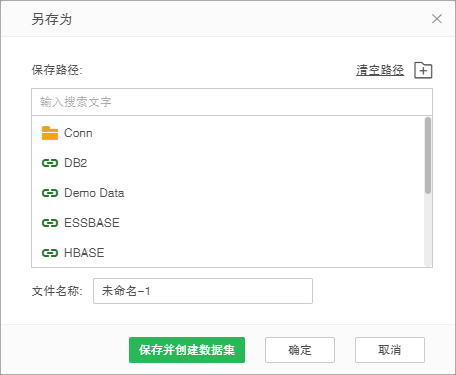Cancel using the 取消 button

tap(390, 350)
